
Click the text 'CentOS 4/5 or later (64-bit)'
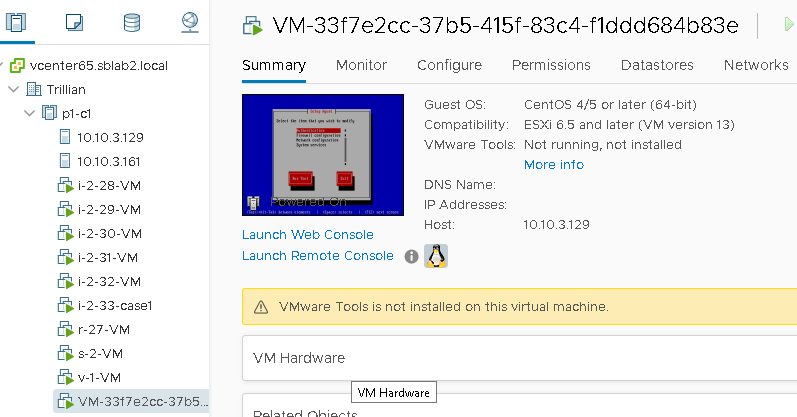(610, 105)
